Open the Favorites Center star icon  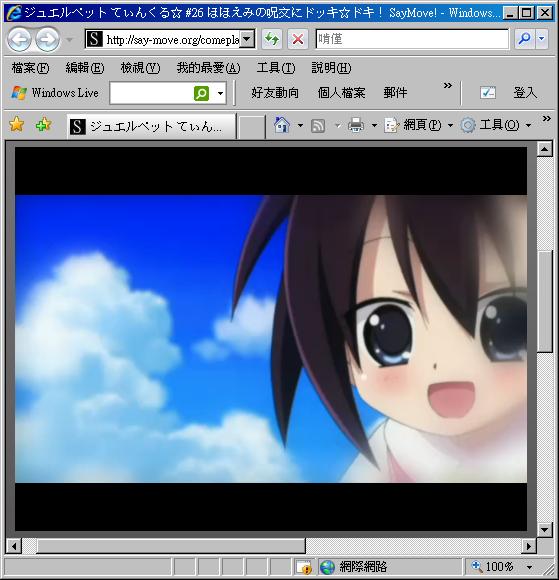pyautogui.click(x=17, y=124)
